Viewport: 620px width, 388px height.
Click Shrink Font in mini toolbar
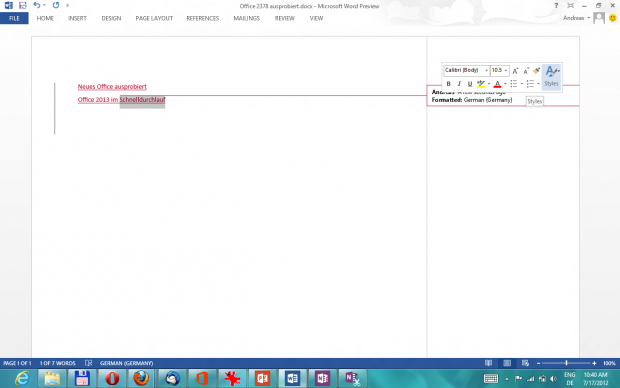pyautogui.click(x=526, y=71)
